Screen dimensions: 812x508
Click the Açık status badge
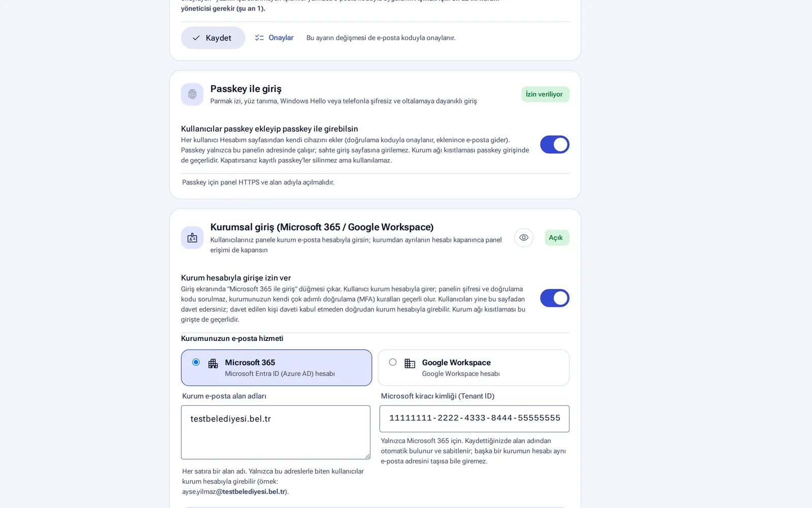pyautogui.click(x=557, y=238)
